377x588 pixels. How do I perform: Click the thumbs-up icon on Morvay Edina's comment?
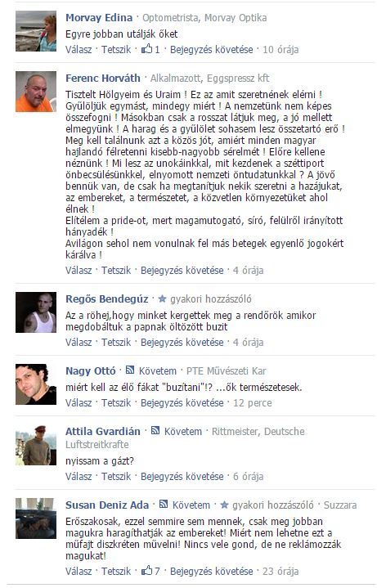click(x=146, y=49)
